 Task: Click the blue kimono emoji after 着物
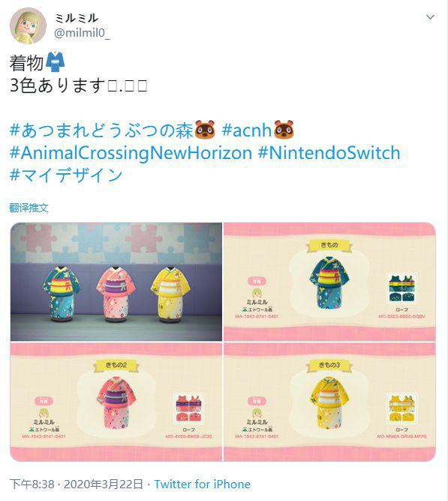(x=56, y=61)
